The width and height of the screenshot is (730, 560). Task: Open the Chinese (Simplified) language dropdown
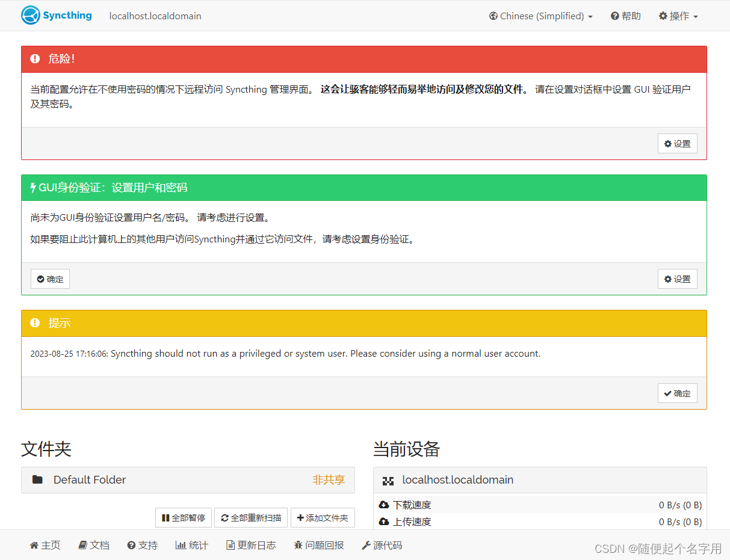click(540, 16)
